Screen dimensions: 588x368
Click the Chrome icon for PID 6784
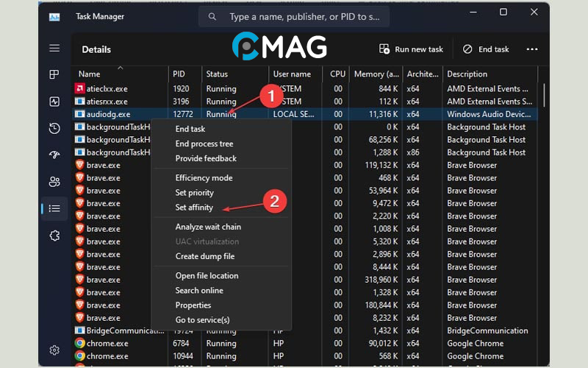pyautogui.click(x=79, y=343)
